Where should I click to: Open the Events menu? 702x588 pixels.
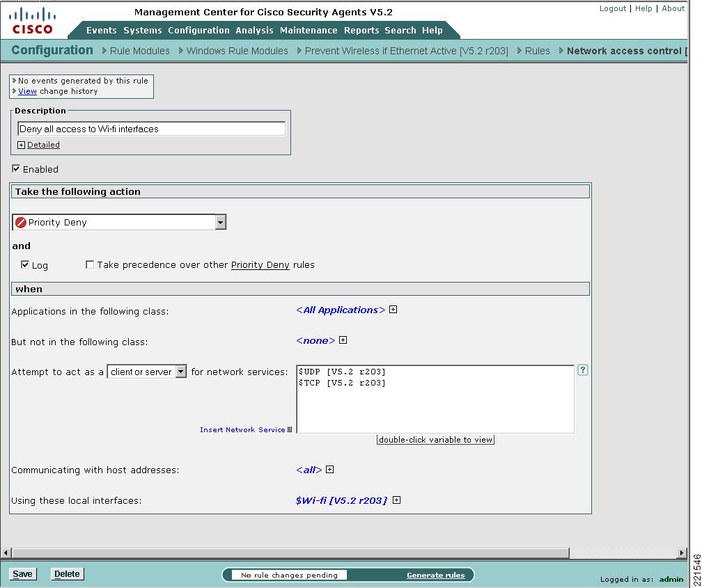click(101, 31)
